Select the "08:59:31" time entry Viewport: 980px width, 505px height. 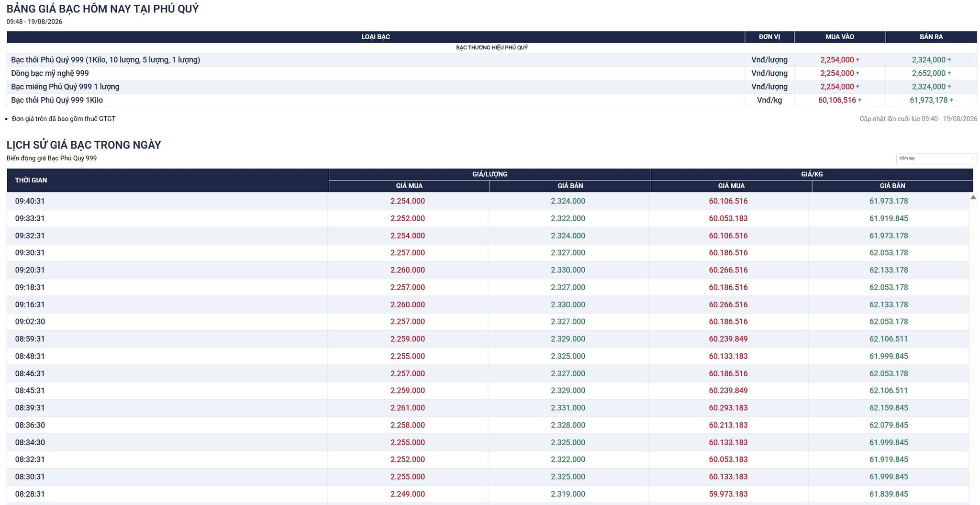point(30,339)
